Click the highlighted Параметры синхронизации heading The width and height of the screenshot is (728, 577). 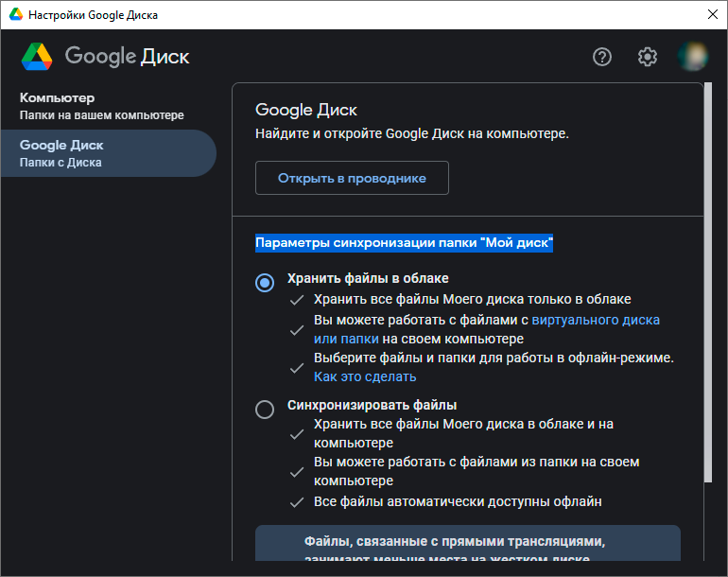coord(404,243)
